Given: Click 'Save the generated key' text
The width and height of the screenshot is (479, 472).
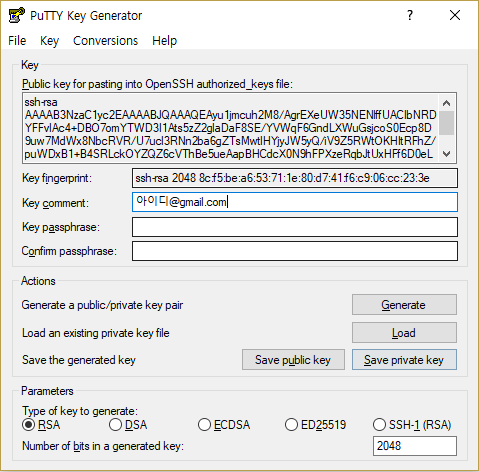Looking at the screenshot, I should point(79,360).
